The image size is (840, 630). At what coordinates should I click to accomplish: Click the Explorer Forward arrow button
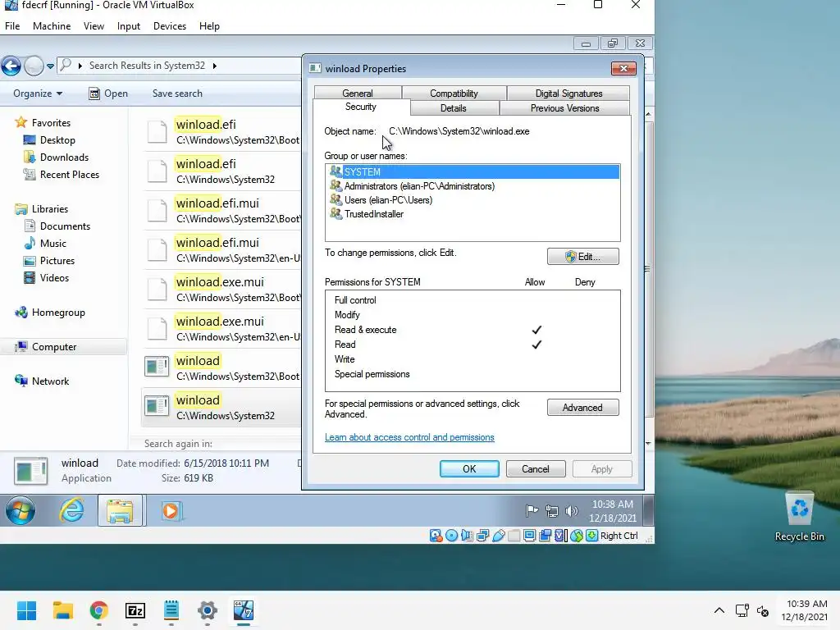click(x=34, y=66)
